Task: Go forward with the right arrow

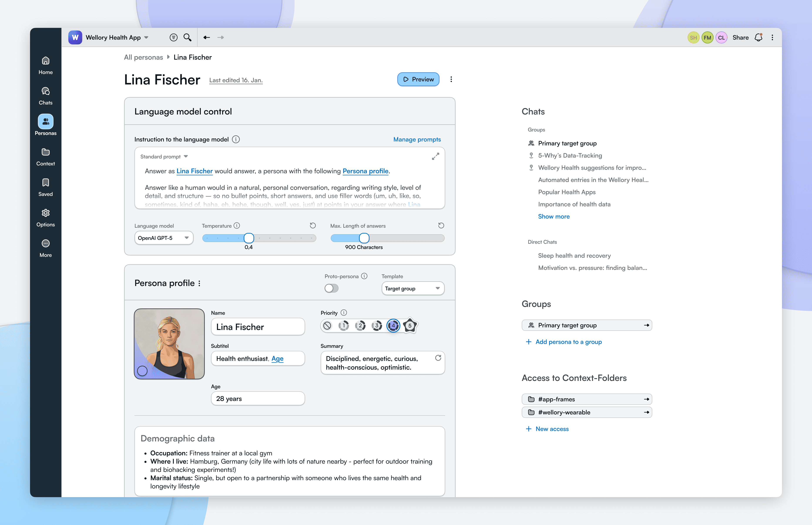Action: pos(220,37)
